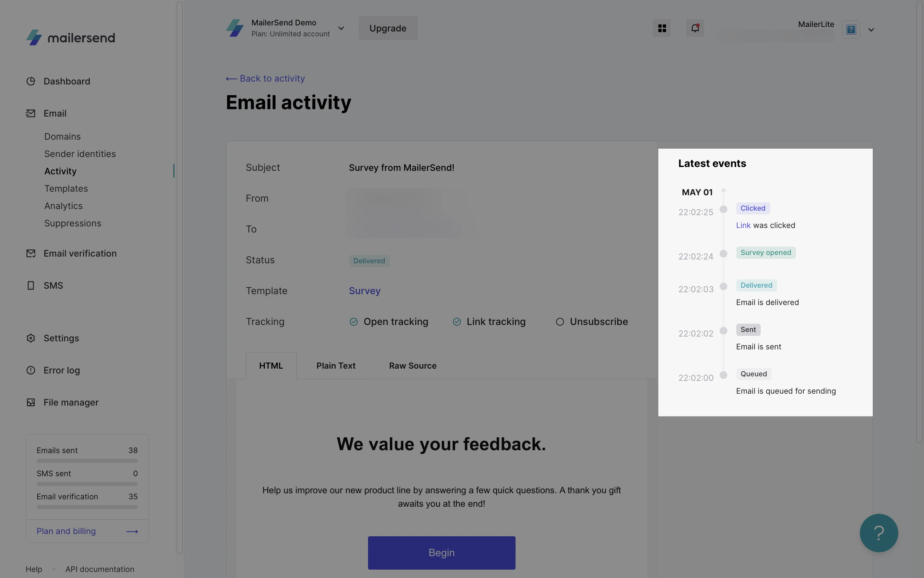
Task: Click the 'Email is delivered' text
Action: point(767,302)
